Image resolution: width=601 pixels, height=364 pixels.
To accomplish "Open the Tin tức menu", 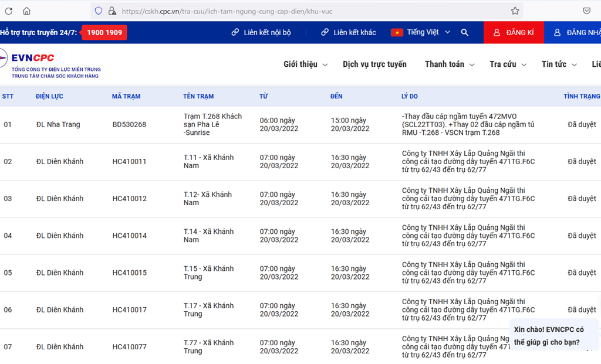I will pos(559,64).
